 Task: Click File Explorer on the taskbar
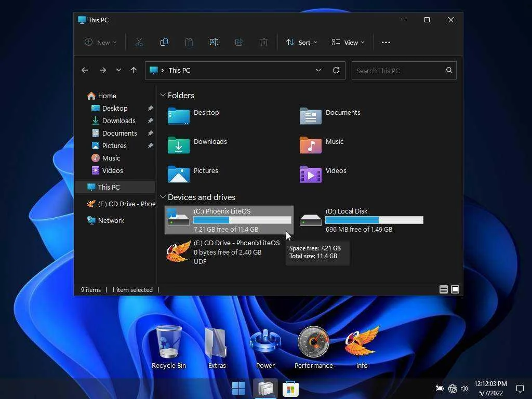[265, 389]
